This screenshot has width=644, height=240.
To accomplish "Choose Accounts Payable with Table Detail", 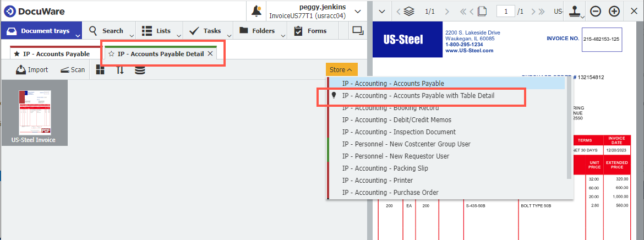I will (x=446, y=96).
